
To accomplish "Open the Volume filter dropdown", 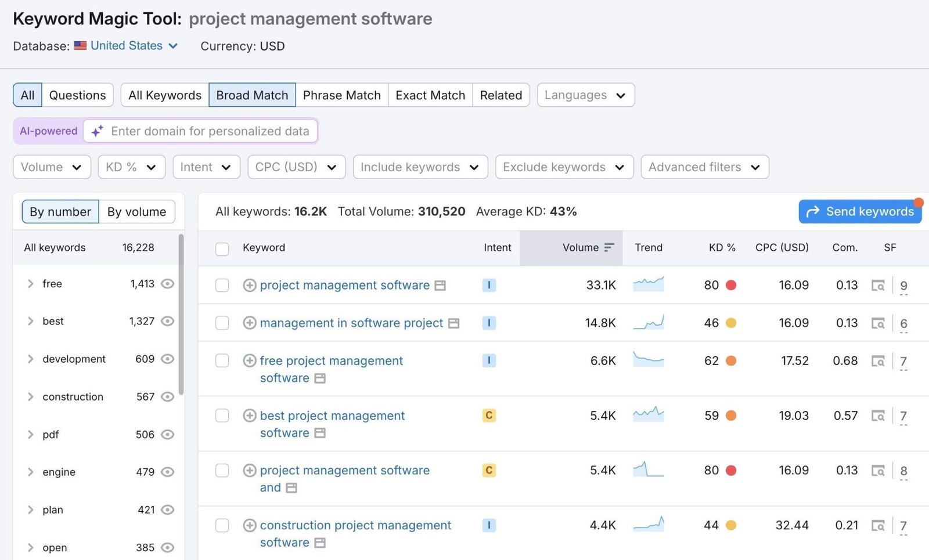I will (52, 167).
